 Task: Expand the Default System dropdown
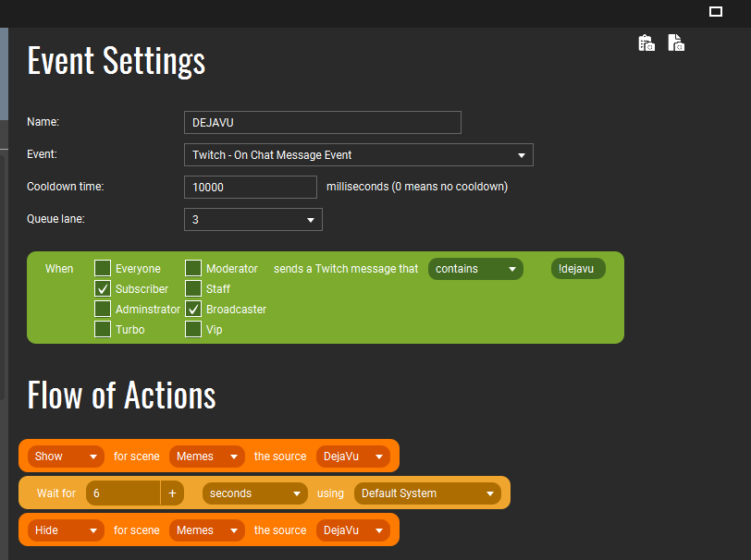[x=427, y=493]
